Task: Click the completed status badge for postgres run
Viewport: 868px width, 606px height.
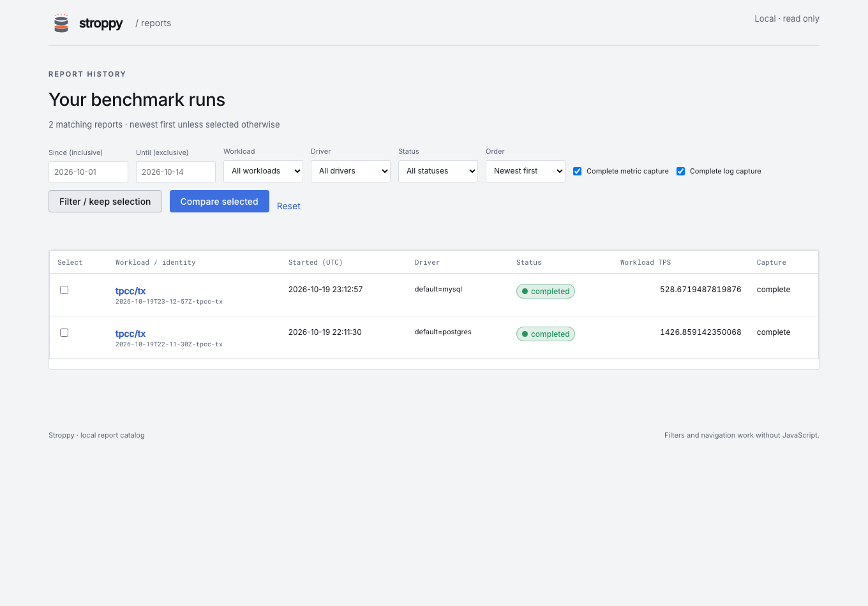Action: (x=546, y=334)
